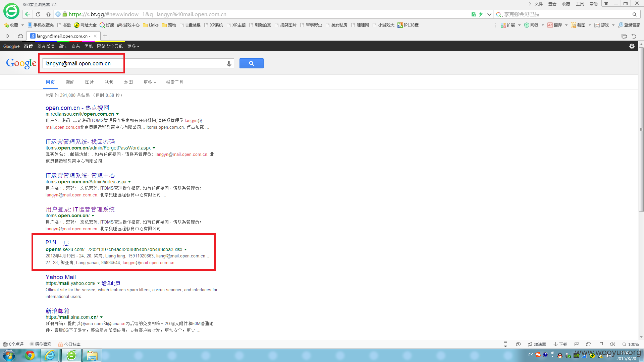644x362 pixels.
Task: Open the Yahoo Mail result
Action: [61, 277]
